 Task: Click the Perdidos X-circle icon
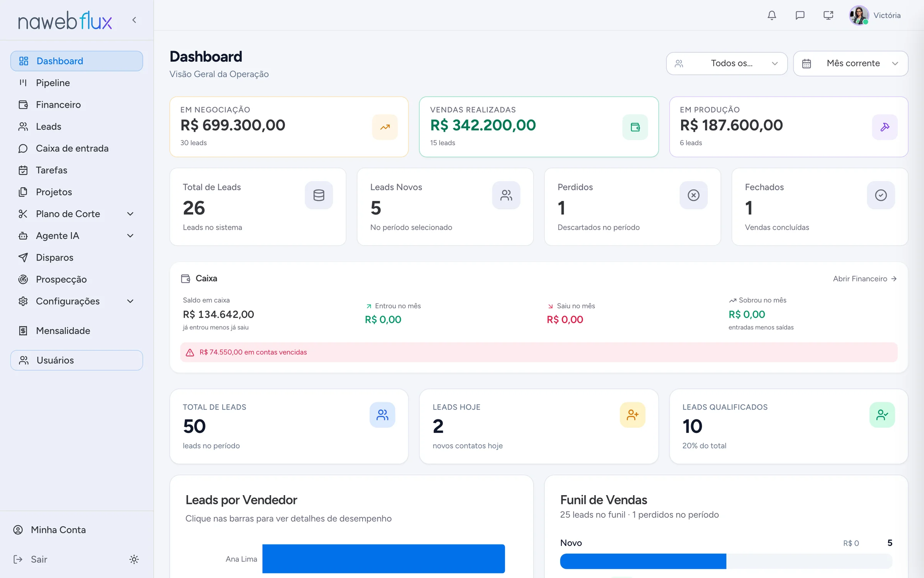coord(693,195)
